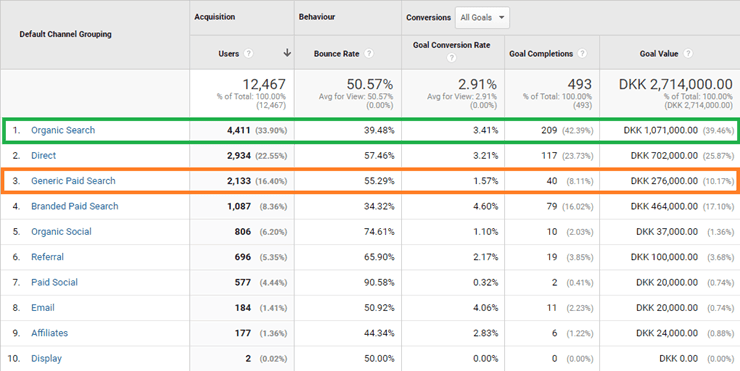Select total conversion rate 2.91%
Image resolution: width=740 pixels, height=371 pixels.
[x=477, y=84]
